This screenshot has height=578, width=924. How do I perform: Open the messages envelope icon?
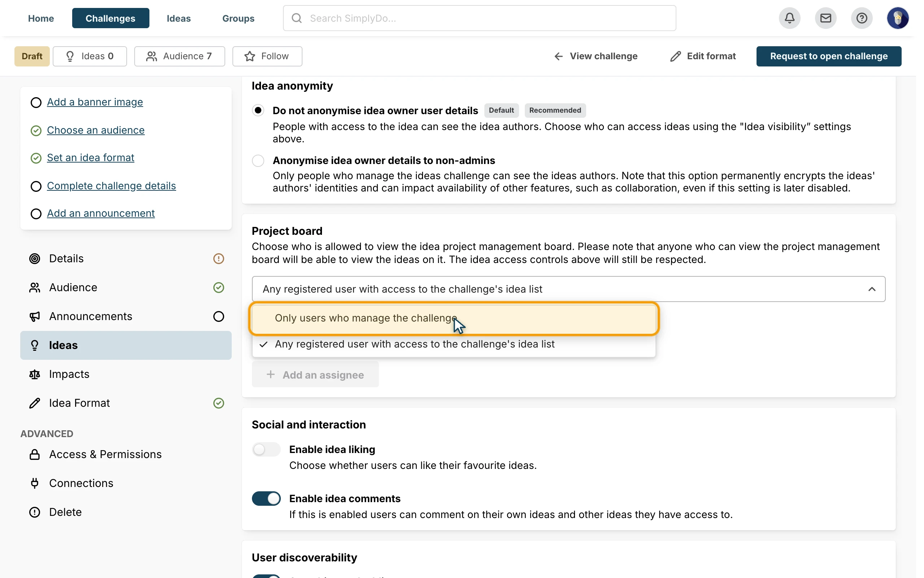[x=825, y=18]
